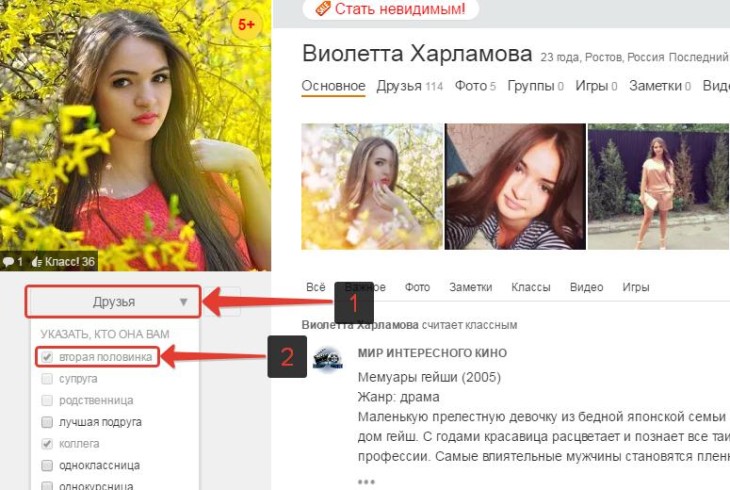This screenshot has height=490, width=730.
Task: Click the tag icon beside Стать невидимым
Action: [x=323, y=8]
